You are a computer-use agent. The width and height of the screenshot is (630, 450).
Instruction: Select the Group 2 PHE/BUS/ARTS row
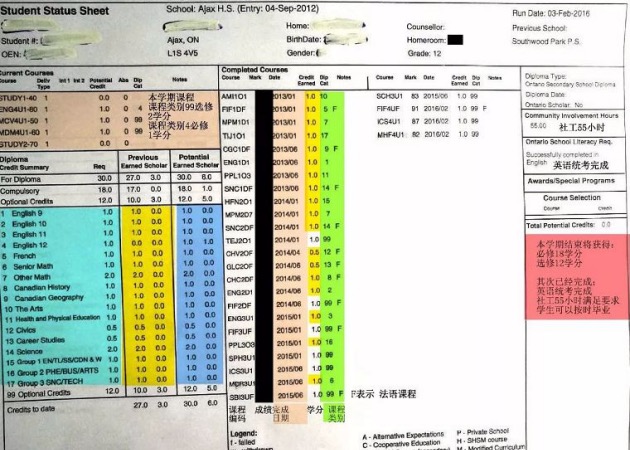pos(113,370)
